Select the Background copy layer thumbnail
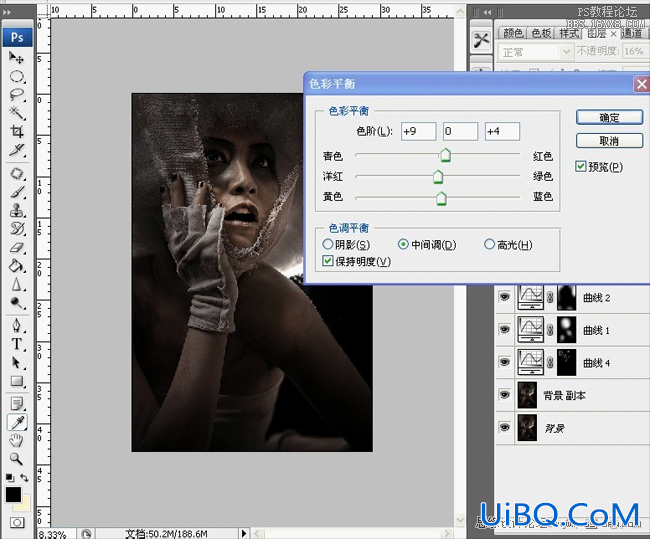 527,395
